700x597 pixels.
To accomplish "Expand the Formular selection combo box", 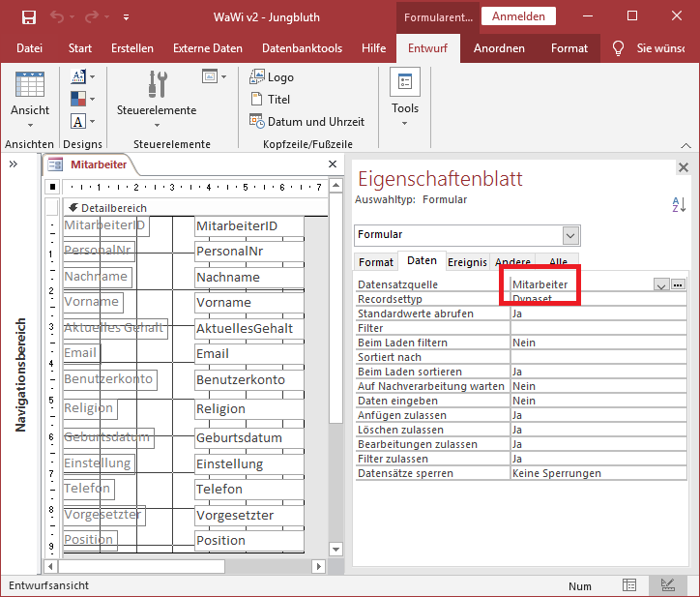I will click(570, 235).
